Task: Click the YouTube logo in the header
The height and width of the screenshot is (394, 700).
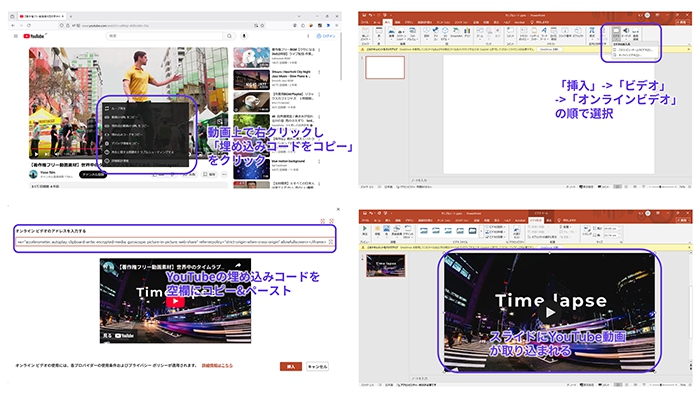Action: coord(34,36)
